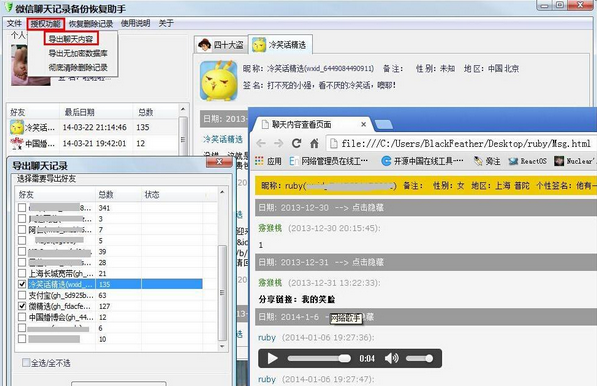
Task: Click browser forward arrow
Action: tap(279, 144)
